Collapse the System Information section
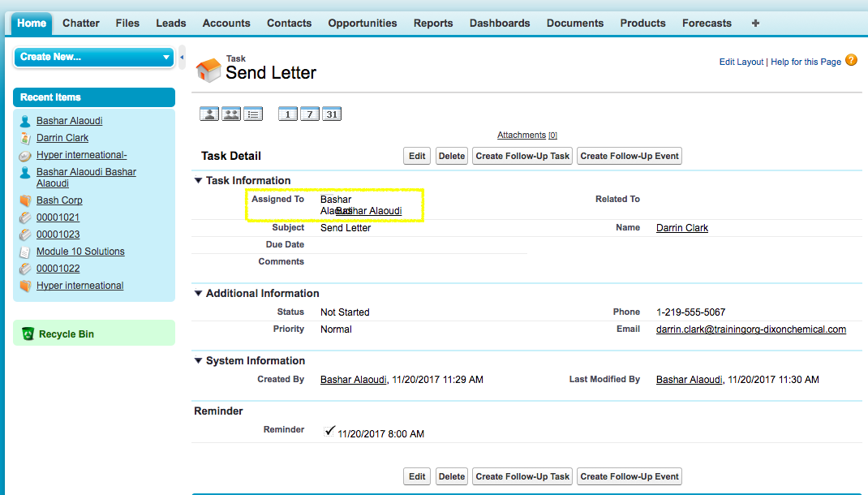868x495 pixels. [199, 361]
